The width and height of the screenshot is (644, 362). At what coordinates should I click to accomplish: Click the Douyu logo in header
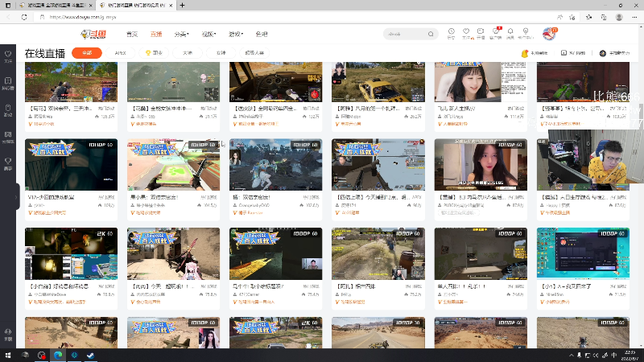pyautogui.click(x=93, y=34)
